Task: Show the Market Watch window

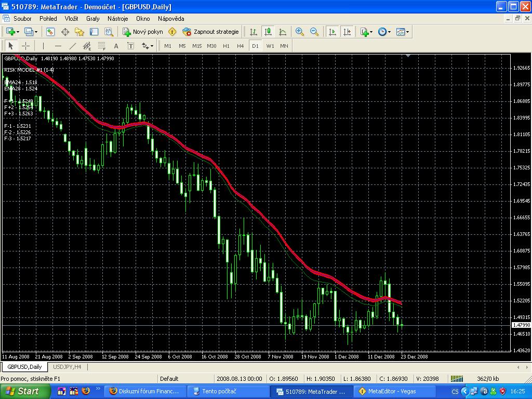Action: click(50, 32)
